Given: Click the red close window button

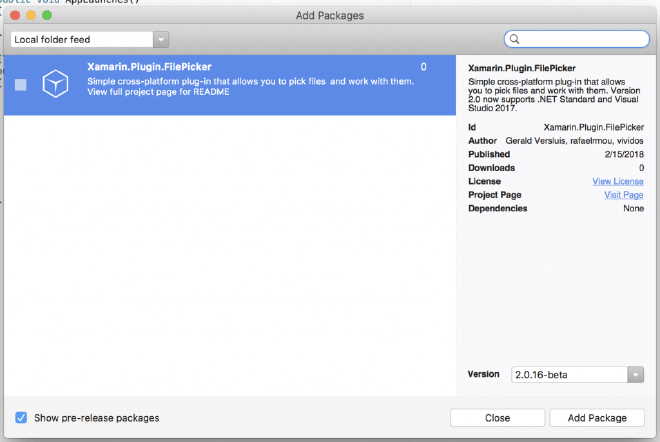Looking at the screenshot, I should (x=15, y=16).
